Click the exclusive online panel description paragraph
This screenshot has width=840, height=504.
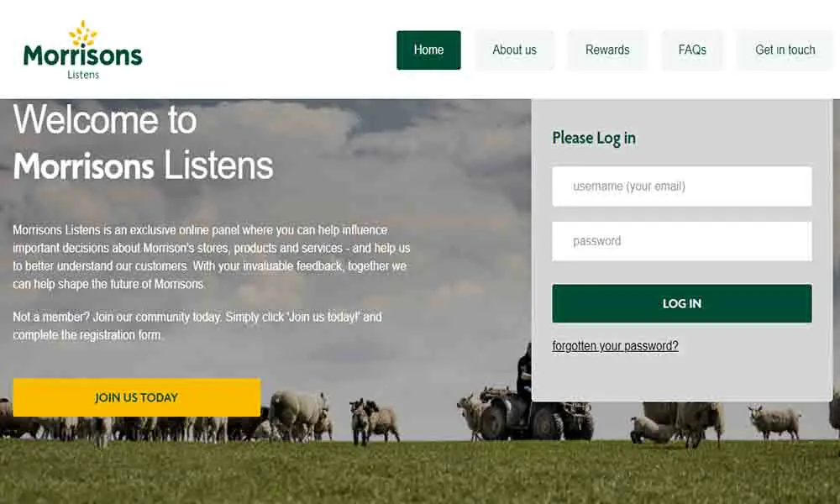(212, 257)
